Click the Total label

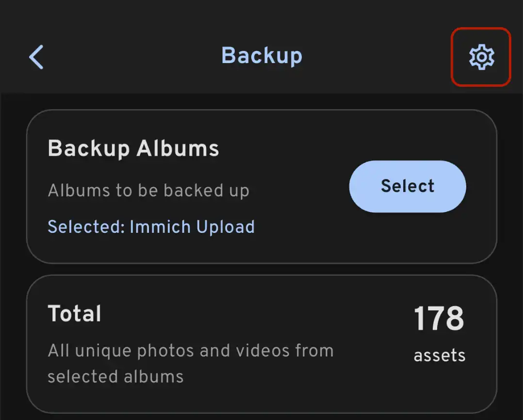coord(75,313)
